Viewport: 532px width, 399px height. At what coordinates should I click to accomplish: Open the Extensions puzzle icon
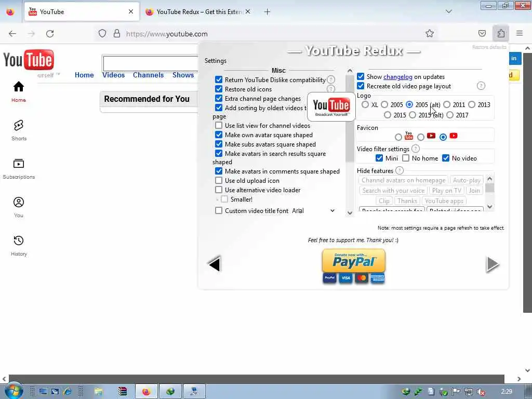pos(501,33)
